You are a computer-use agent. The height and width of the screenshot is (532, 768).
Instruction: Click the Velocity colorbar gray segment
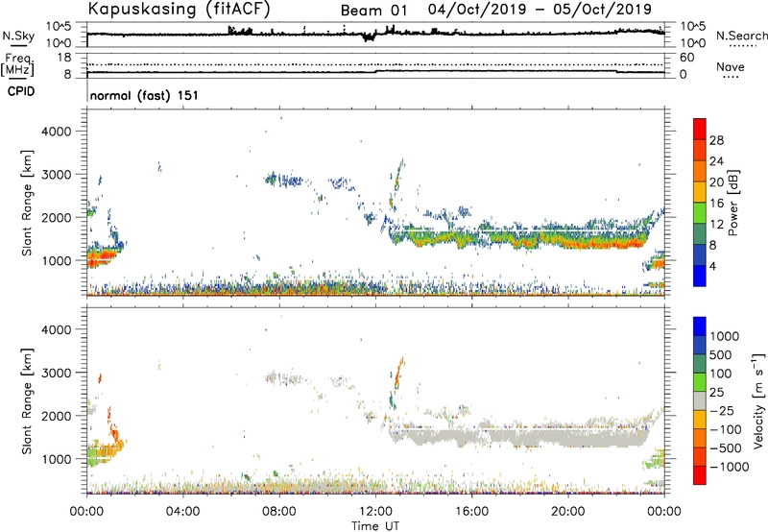pos(700,401)
